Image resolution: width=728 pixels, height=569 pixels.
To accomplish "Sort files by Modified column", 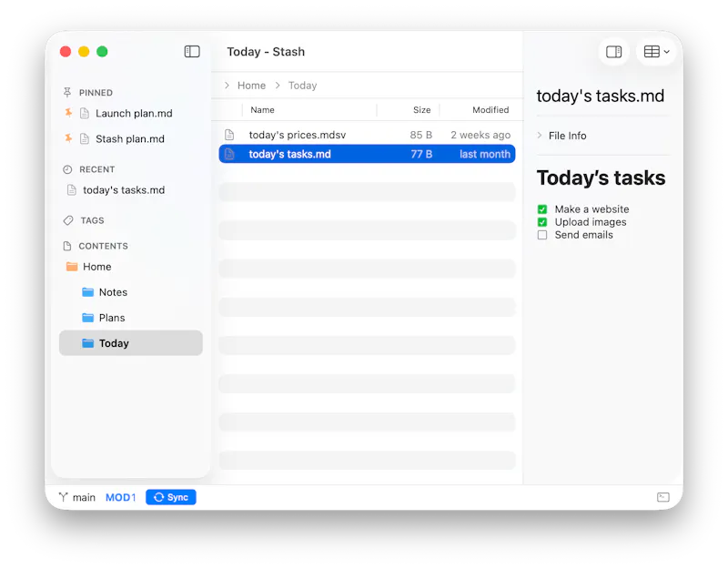I will pyautogui.click(x=490, y=110).
